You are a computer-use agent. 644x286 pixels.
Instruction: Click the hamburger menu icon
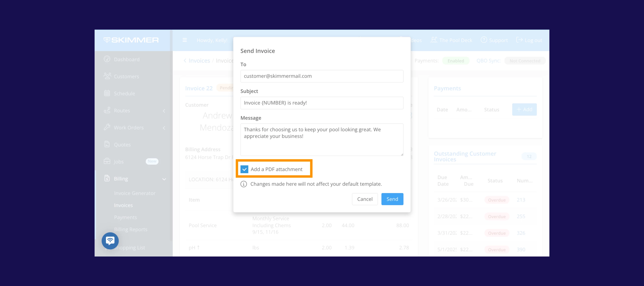tap(184, 40)
